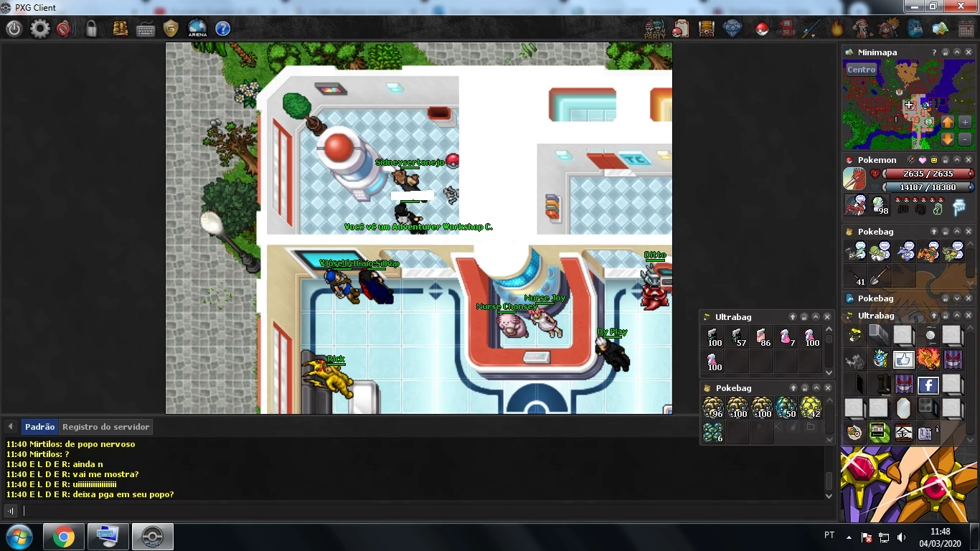Select the thumbs-up like item in Ultrabag
Viewport: 980px width, 551px height.
click(903, 359)
